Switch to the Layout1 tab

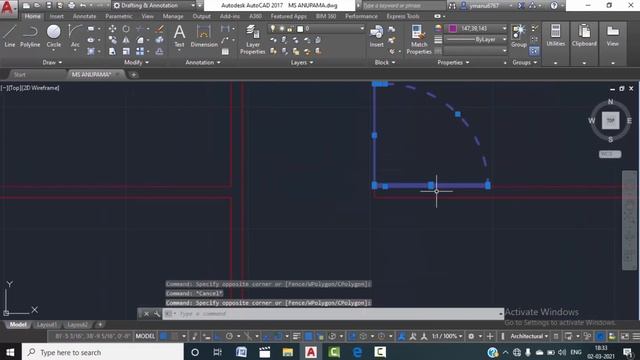tap(47, 325)
